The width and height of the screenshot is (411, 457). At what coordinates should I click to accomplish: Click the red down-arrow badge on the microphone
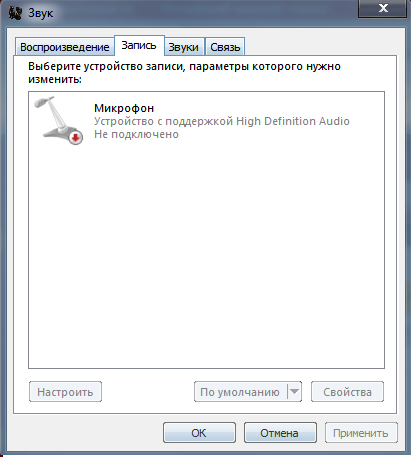point(76,138)
